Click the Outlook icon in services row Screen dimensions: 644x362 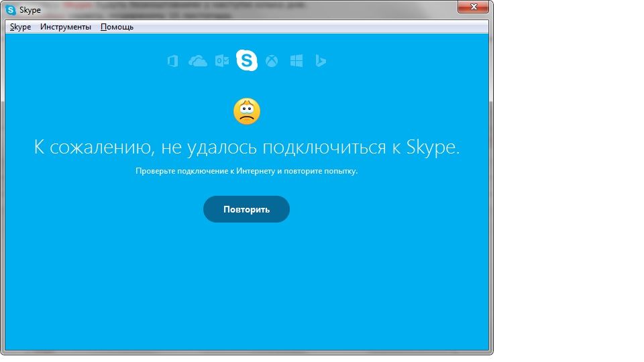point(222,61)
